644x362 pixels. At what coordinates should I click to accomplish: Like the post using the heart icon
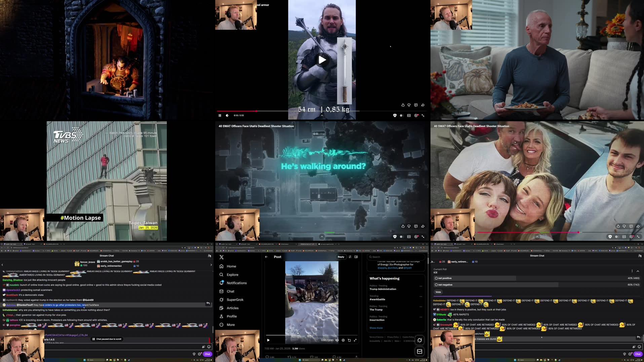[x=312, y=357]
